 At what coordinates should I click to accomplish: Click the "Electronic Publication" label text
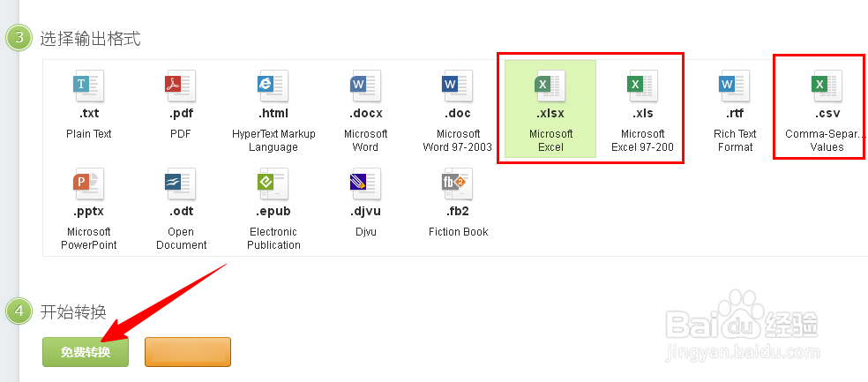273,238
